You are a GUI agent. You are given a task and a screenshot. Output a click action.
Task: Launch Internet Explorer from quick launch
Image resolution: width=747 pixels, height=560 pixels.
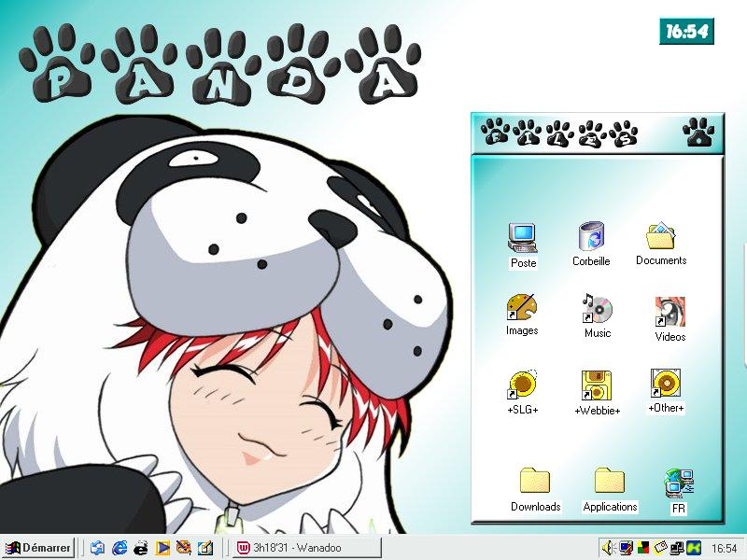(120, 548)
